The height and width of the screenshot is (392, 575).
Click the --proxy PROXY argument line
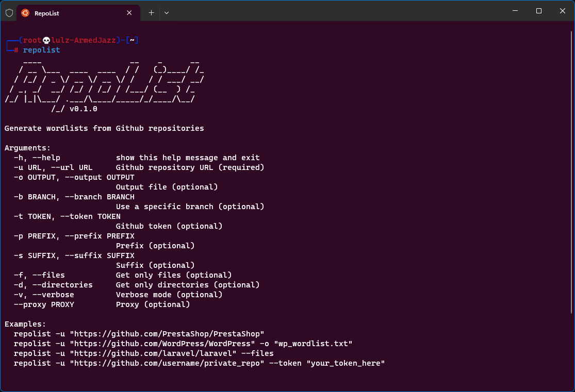(44, 304)
